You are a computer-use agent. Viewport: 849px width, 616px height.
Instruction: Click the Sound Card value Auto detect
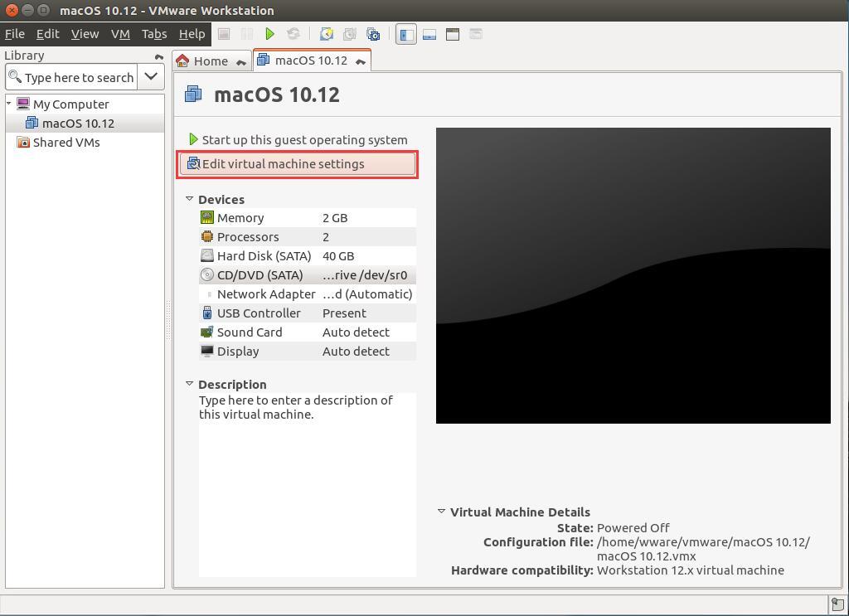coord(356,332)
